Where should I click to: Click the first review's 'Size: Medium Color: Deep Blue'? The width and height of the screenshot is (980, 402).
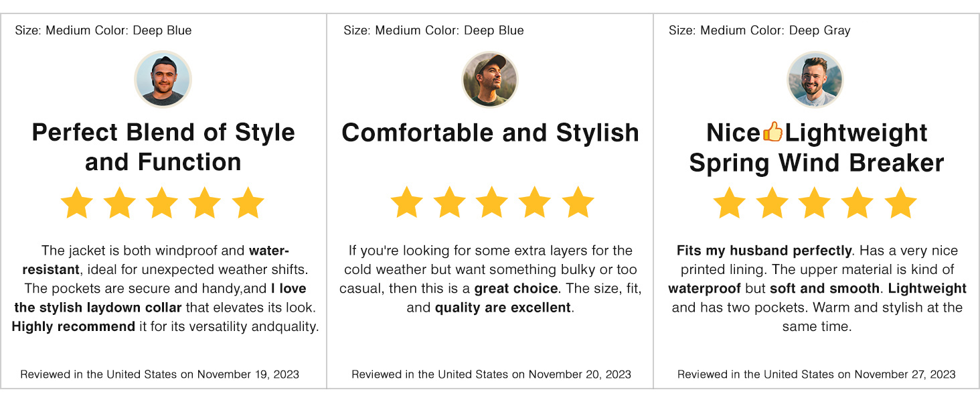coord(103,30)
